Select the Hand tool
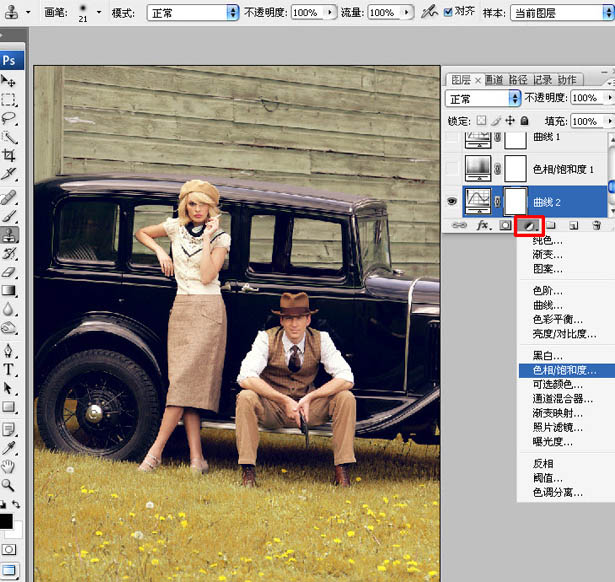615x582 pixels. 9,465
